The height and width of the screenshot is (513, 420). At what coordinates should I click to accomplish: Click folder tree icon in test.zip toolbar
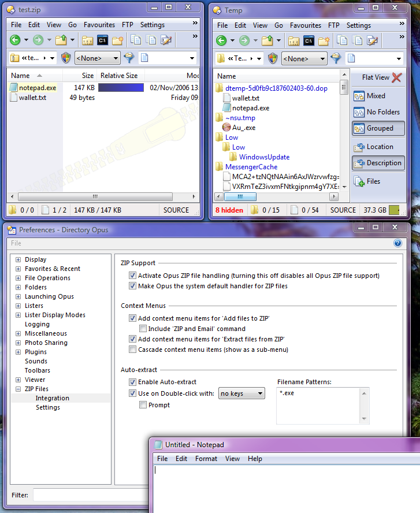(x=87, y=40)
